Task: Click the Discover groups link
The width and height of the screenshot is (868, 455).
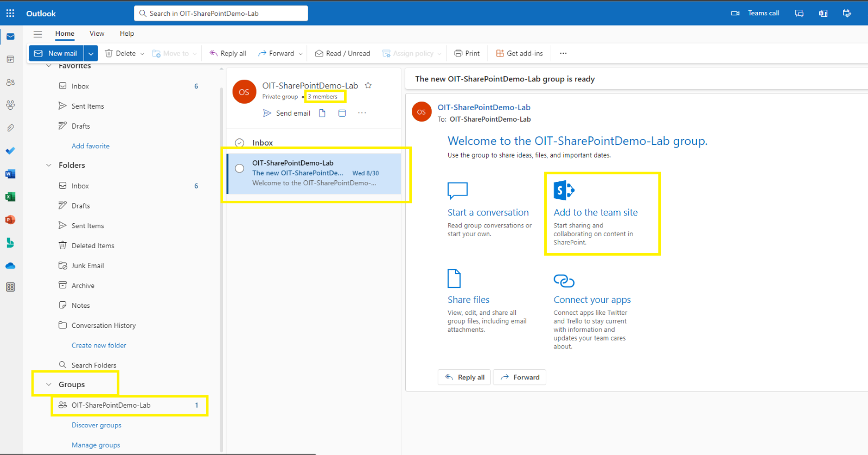Action: click(97, 425)
